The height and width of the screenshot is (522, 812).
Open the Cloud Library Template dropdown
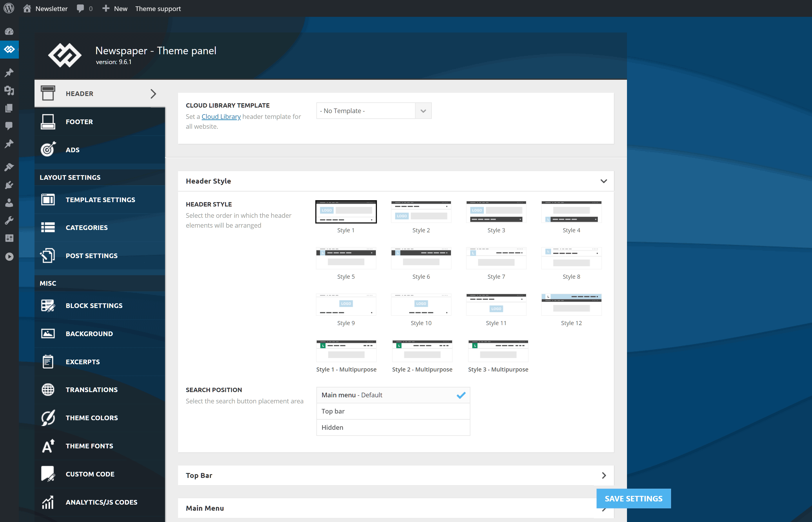(374, 111)
